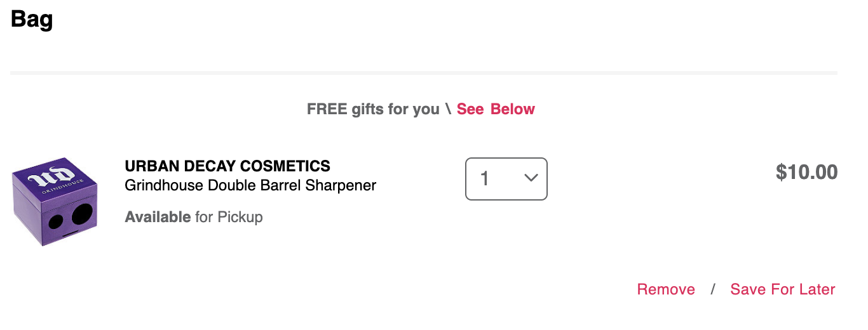Image resolution: width=868 pixels, height=330 pixels.
Task: Click the large sharpener hole on image
Action: pos(83,214)
